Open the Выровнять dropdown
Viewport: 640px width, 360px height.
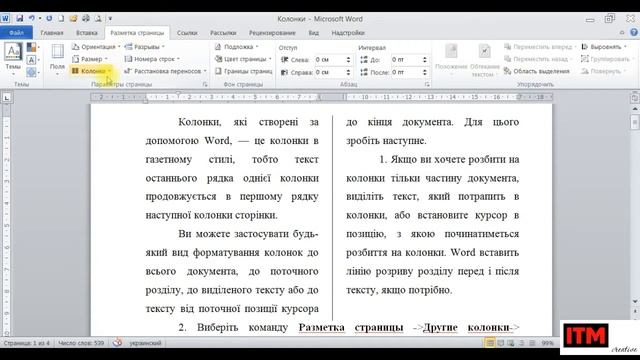point(604,47)
